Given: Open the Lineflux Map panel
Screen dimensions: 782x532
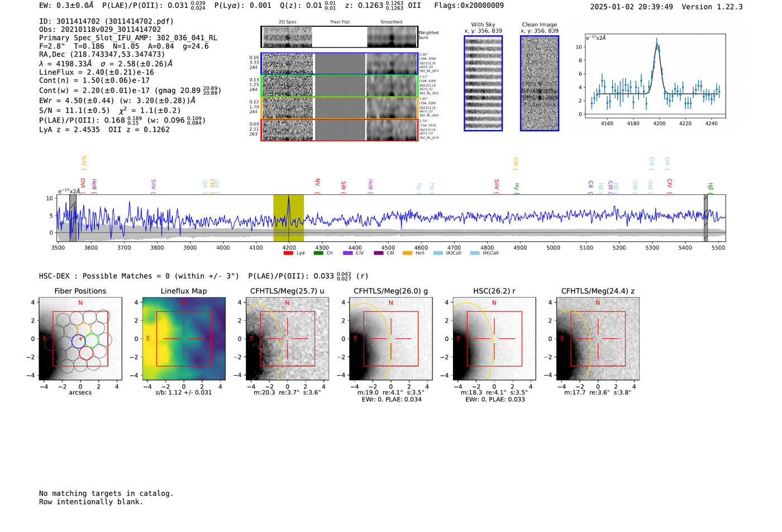Looking at the screenshot, I should pos(184,338).
